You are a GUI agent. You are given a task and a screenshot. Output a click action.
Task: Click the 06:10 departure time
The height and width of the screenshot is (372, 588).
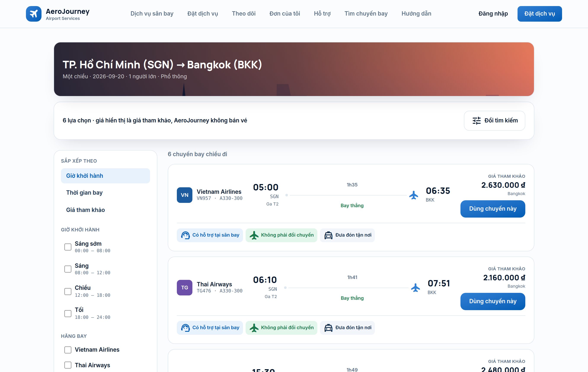[x=265, y=280]
